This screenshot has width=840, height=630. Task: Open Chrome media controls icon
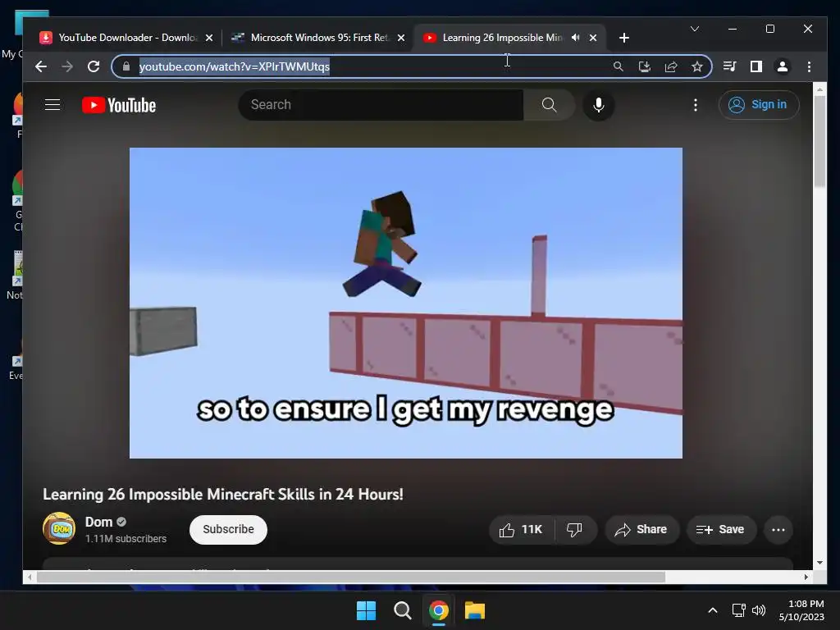point(729,66)
